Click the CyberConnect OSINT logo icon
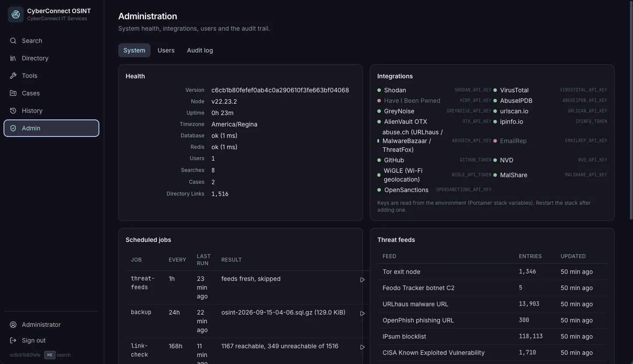The width and height of the screenshot is (633, 364). [x=16, y=14]
